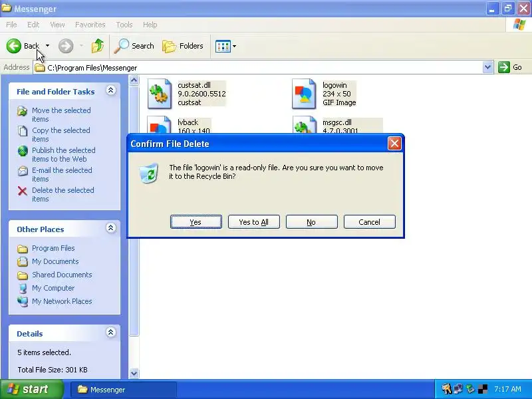
Task: Click the custsat.dll file name text
Action: (x=194, y=85)
